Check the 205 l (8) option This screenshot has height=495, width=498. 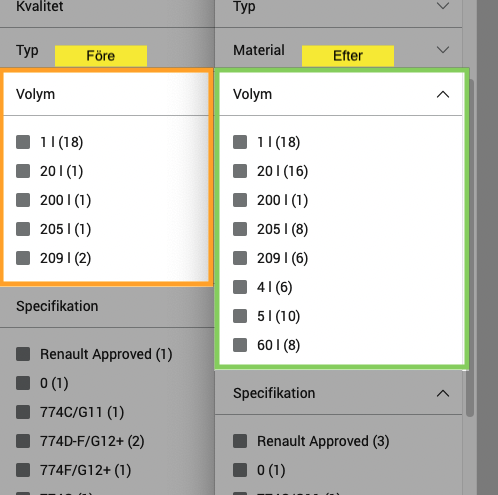(240, 229)
